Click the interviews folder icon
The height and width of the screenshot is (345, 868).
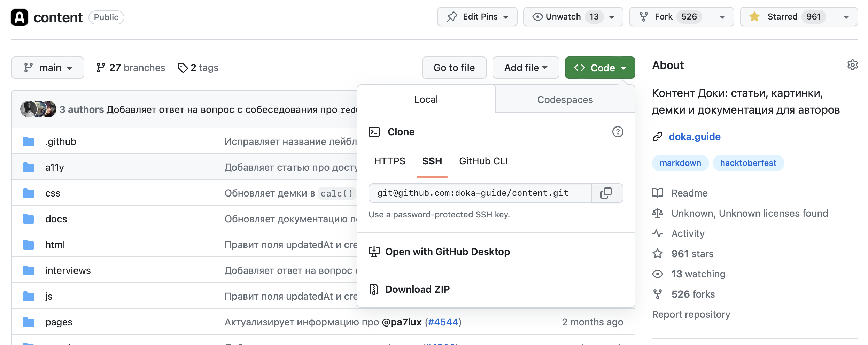click(29, 270)
